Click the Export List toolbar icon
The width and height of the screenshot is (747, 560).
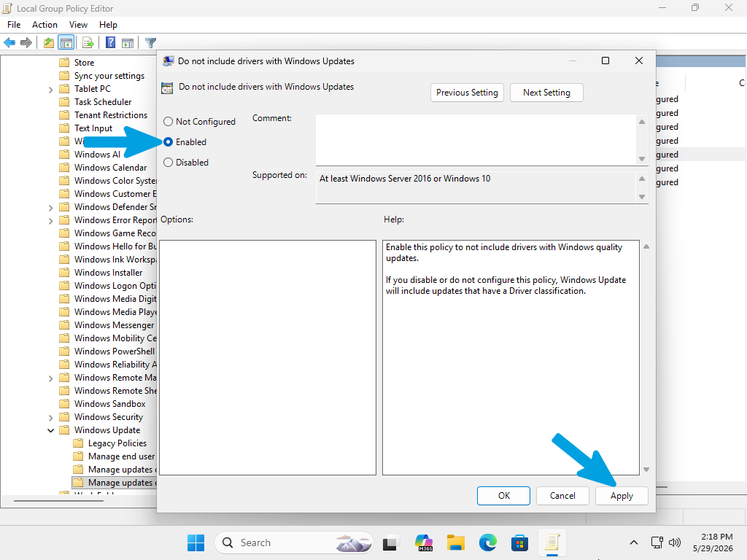coord(88,43)
